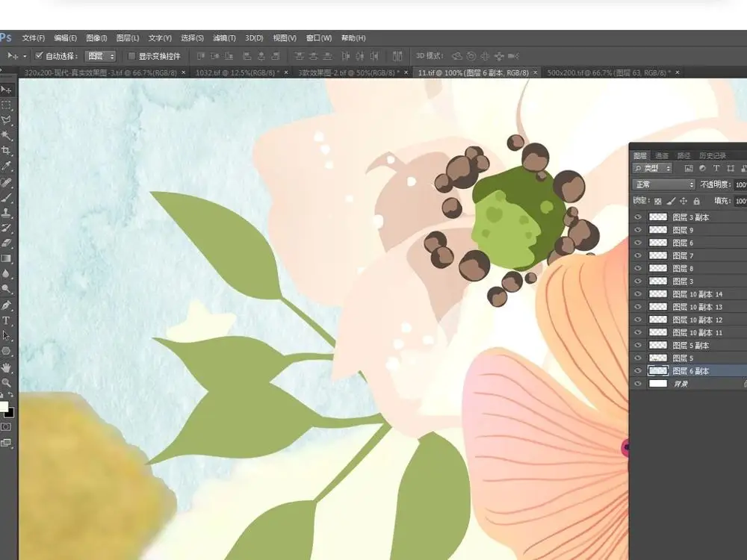Pick the Eyedropper tool
Screen dimensions: 747x560
point(7,167)
